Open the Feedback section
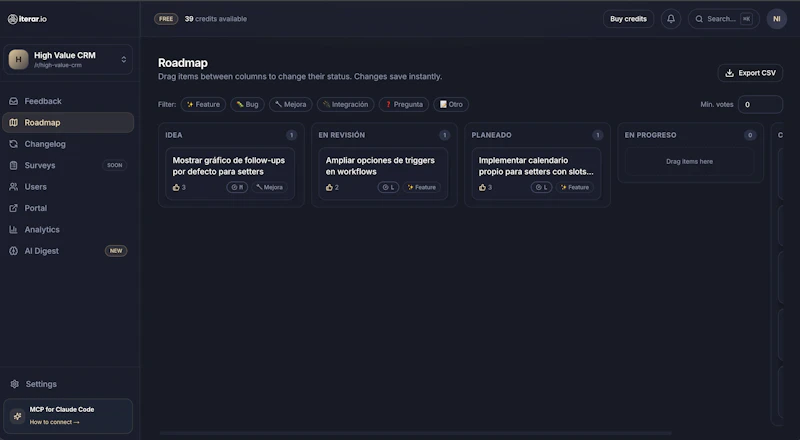 (68, 101)
